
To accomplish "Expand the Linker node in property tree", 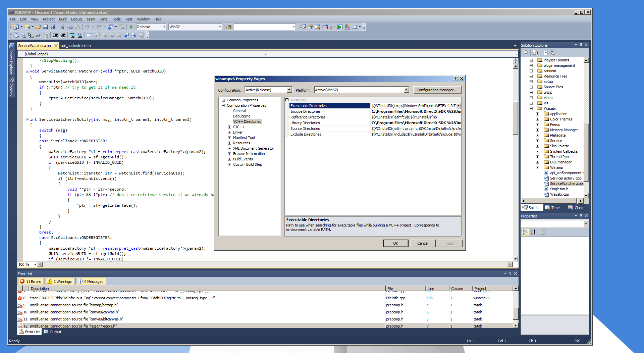I will click(230, 132).
